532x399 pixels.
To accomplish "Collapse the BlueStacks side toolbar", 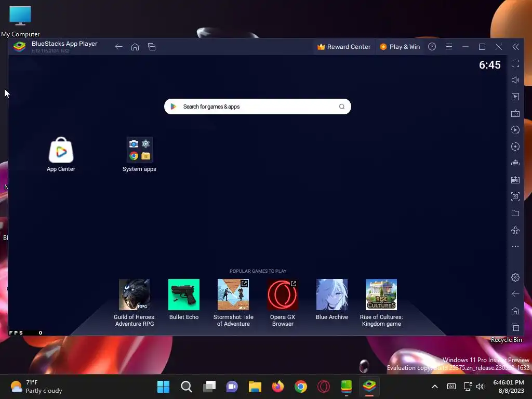I will [x=515, y=47].
